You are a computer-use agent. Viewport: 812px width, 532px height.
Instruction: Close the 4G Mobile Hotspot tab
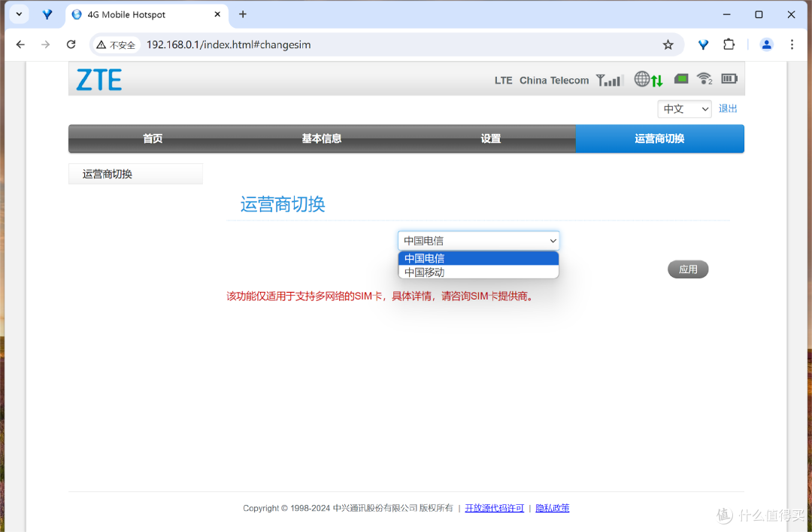tap(217, 14)
